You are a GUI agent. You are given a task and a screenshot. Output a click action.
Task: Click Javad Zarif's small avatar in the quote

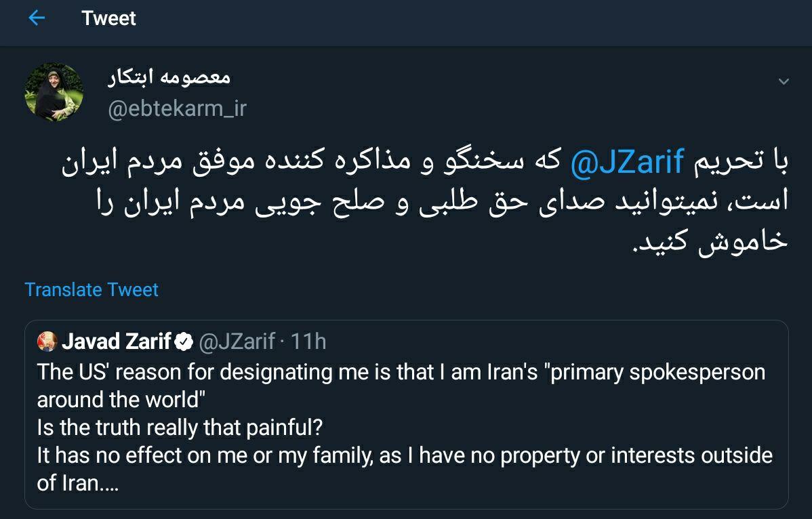[47, 342]
